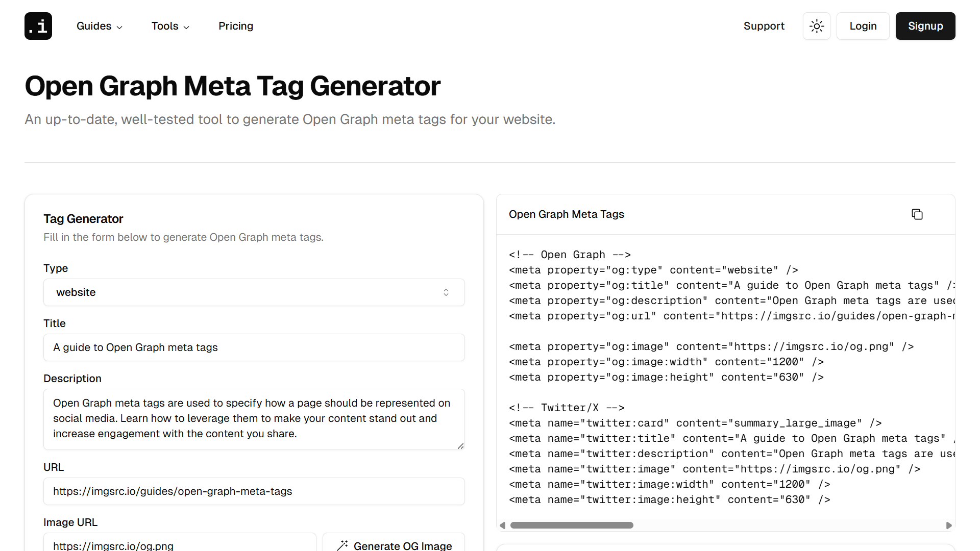Click the imgsrc.io logo icon

click(38, 26)
